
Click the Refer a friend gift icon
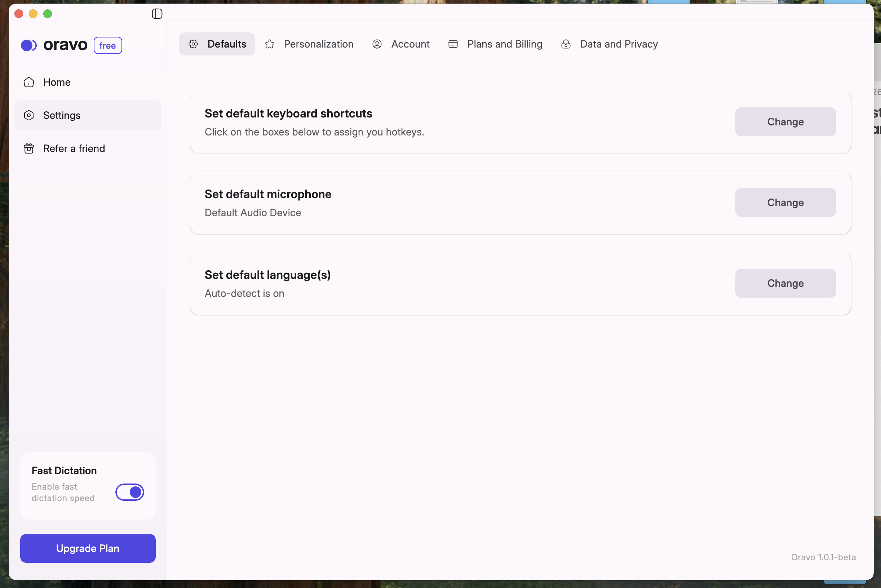(x=29, y=148)
